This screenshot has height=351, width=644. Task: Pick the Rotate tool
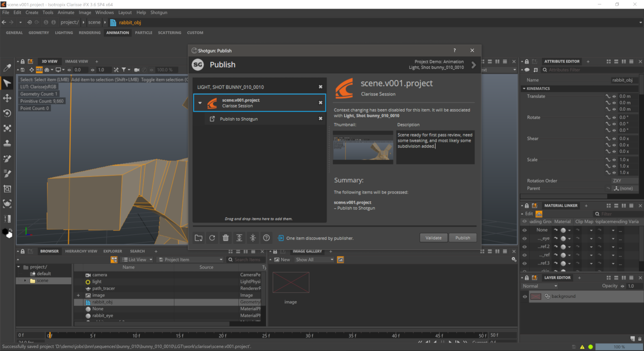[x=7, y=113]
